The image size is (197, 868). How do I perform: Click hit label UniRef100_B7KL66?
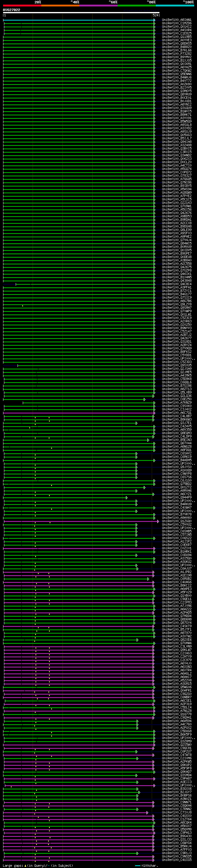click(177, 50)
